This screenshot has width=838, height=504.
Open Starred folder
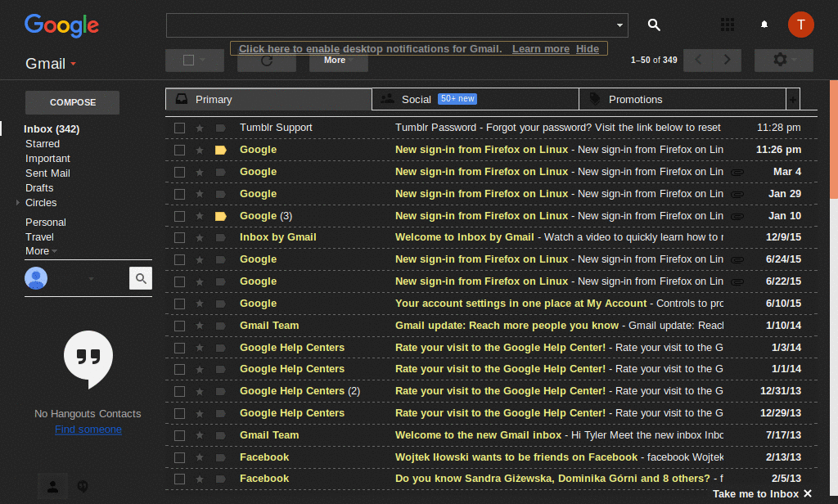click(x=43, y=144)
